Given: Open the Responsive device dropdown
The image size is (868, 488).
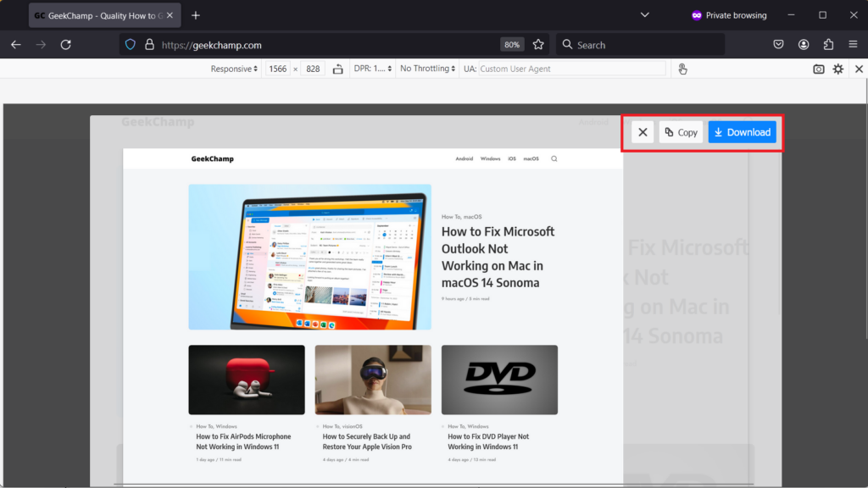Looking at the screenshot, I should pyautogui.click(x=234, y=69).
